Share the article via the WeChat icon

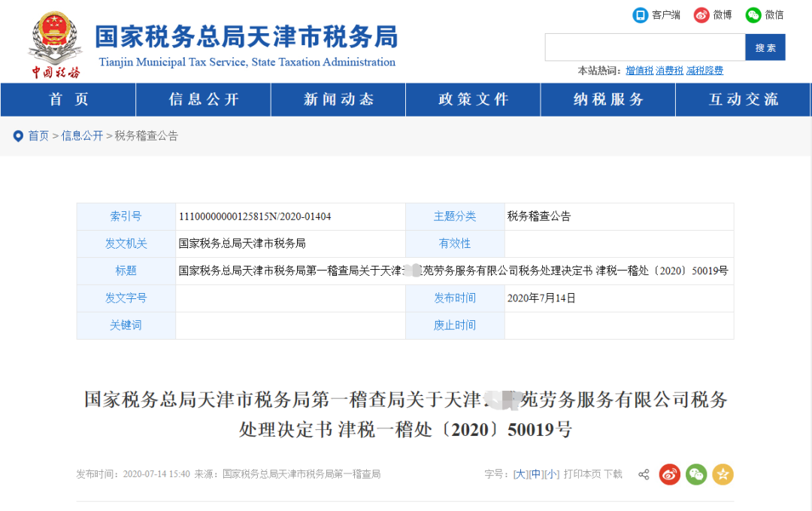(x=696, y=474)
